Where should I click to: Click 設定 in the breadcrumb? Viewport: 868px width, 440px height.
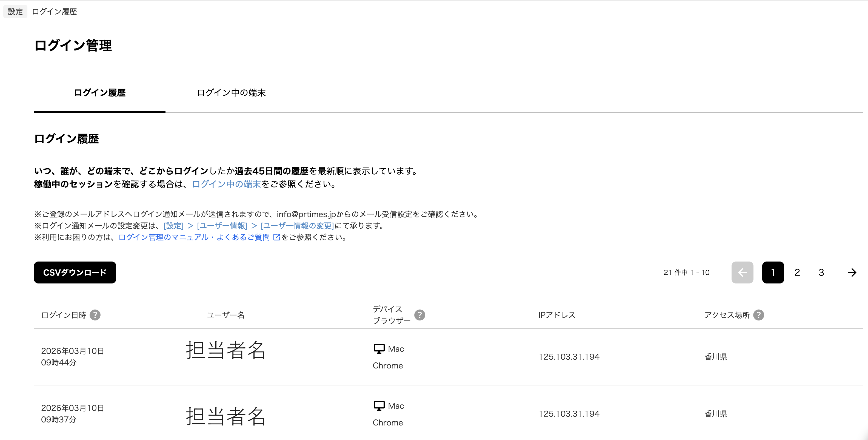(15, 11)
